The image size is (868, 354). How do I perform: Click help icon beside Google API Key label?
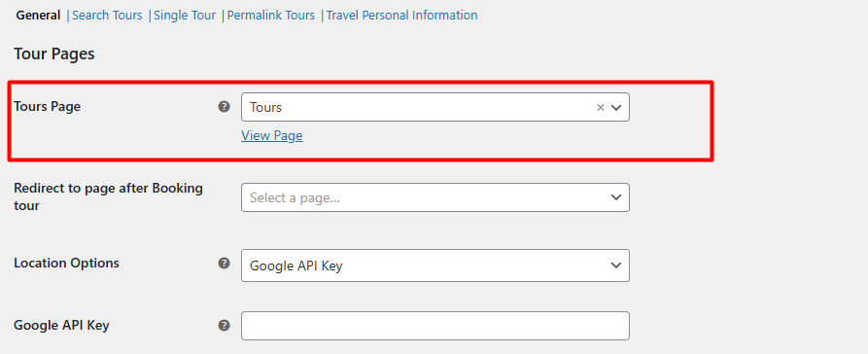224,325
